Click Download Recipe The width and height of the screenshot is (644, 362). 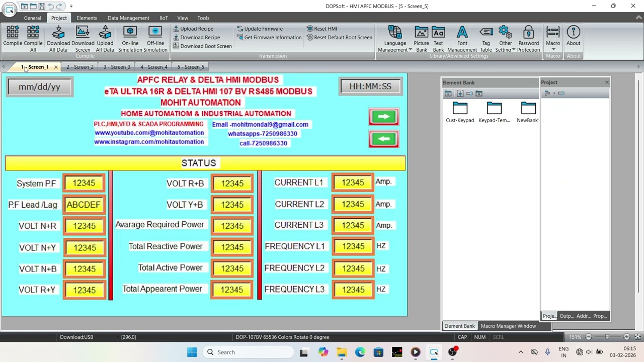[x=197, y=37]
